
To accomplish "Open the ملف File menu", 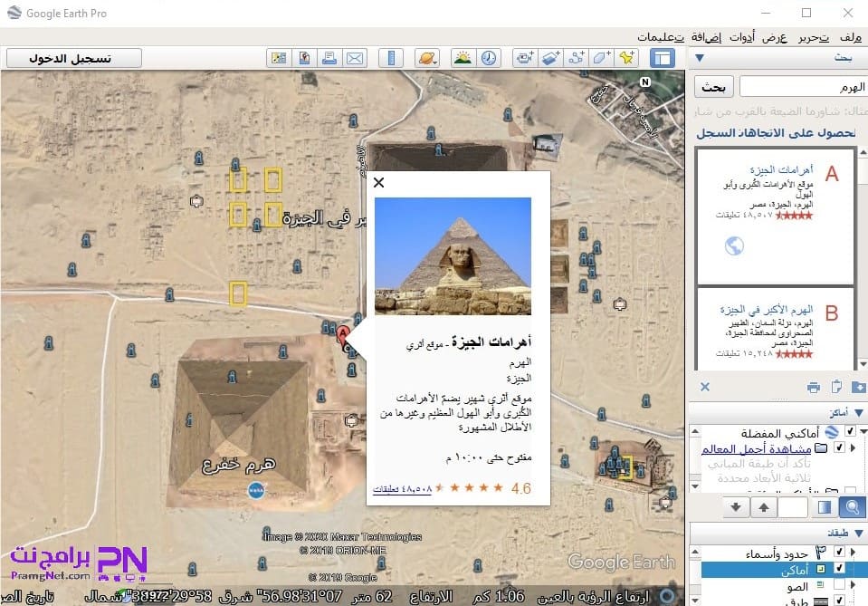I will tap(850, 37).
